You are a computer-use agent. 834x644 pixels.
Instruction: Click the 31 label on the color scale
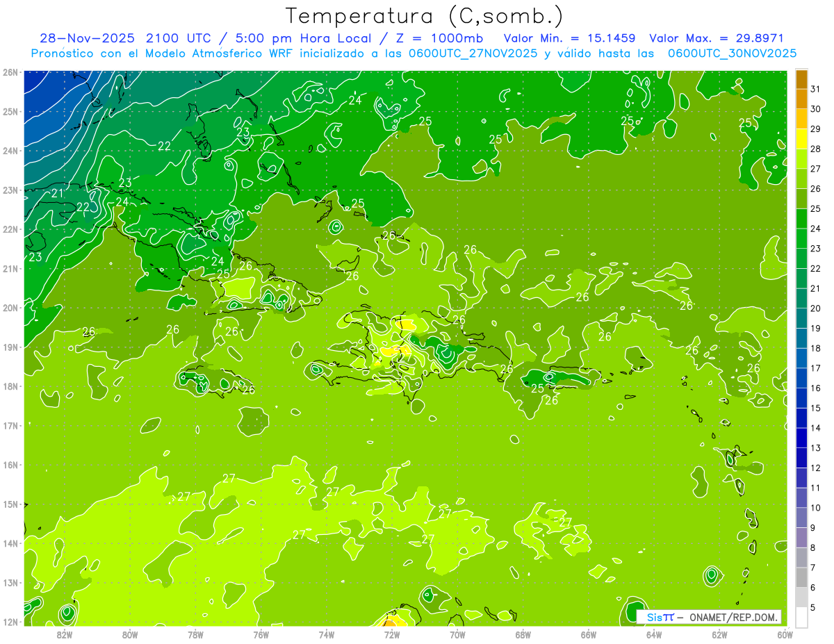coord(816,89)
